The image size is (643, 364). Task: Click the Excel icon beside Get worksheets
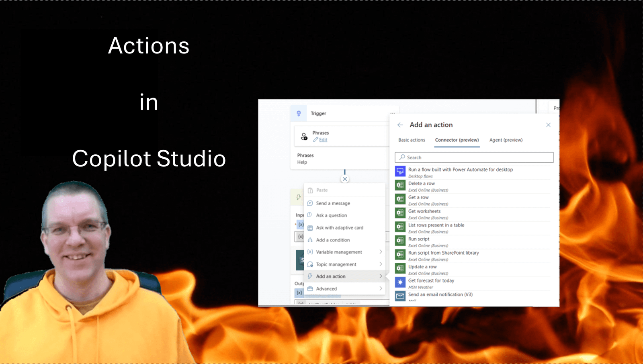400,213
